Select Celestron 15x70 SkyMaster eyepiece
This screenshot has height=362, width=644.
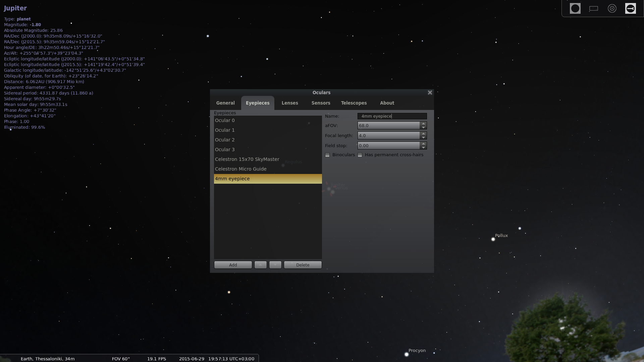tap(268, 159)
